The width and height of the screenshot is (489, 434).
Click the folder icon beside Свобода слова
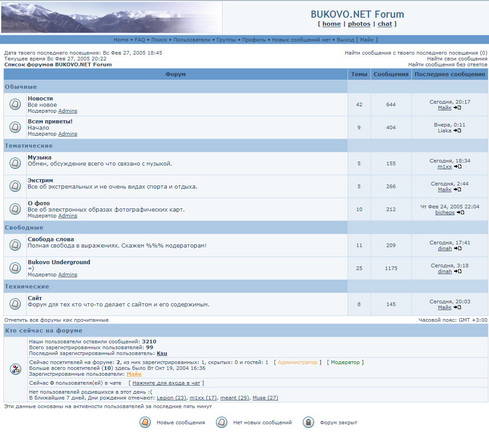point(15,245)
